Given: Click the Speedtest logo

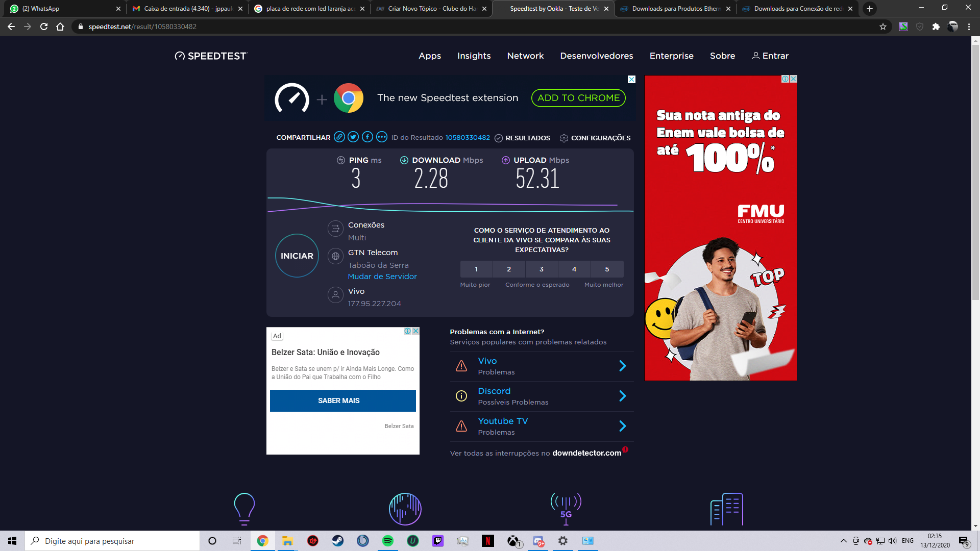Looking at the screenshot, I should pyautogui.click(x=211, y=56).
